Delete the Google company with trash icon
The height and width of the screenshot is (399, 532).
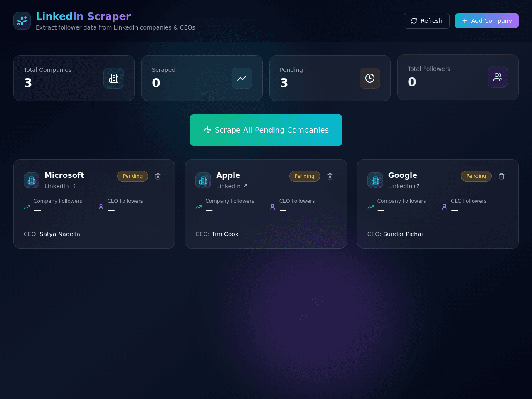tap(502, 176)
